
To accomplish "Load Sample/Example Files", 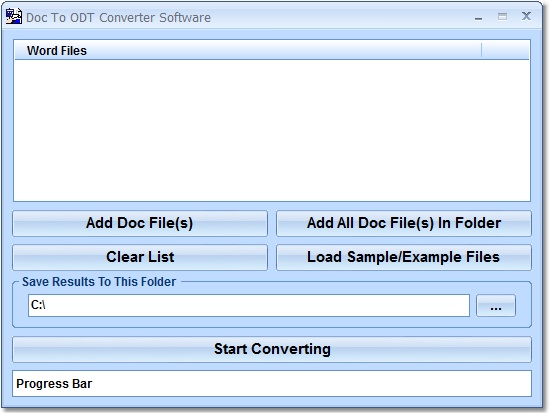I will point(404,257).
